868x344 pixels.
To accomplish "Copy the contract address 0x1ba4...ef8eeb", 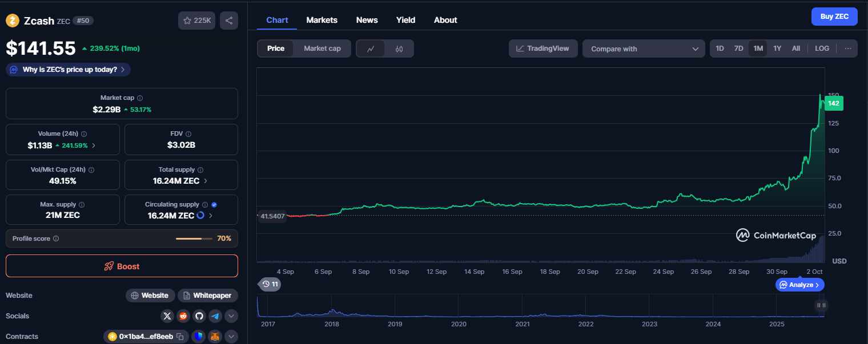I will point(180,337).
